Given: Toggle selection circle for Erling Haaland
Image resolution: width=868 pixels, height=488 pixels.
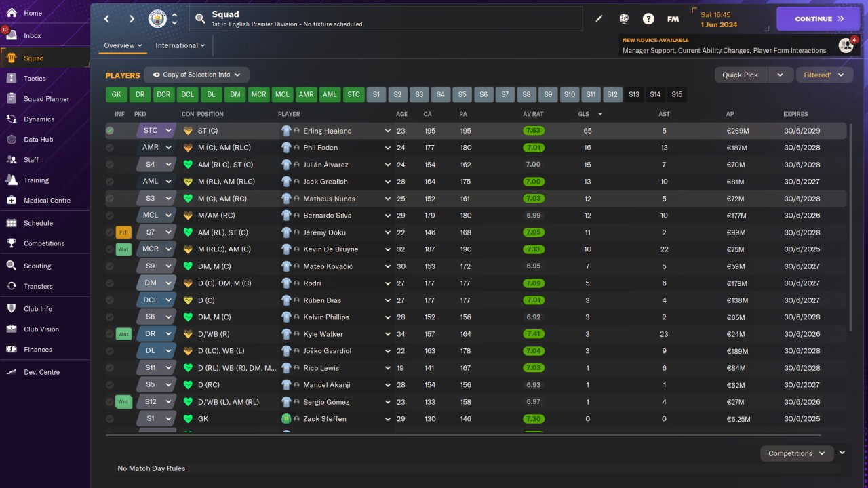Looking at the screenshot, I should (110, 131).
